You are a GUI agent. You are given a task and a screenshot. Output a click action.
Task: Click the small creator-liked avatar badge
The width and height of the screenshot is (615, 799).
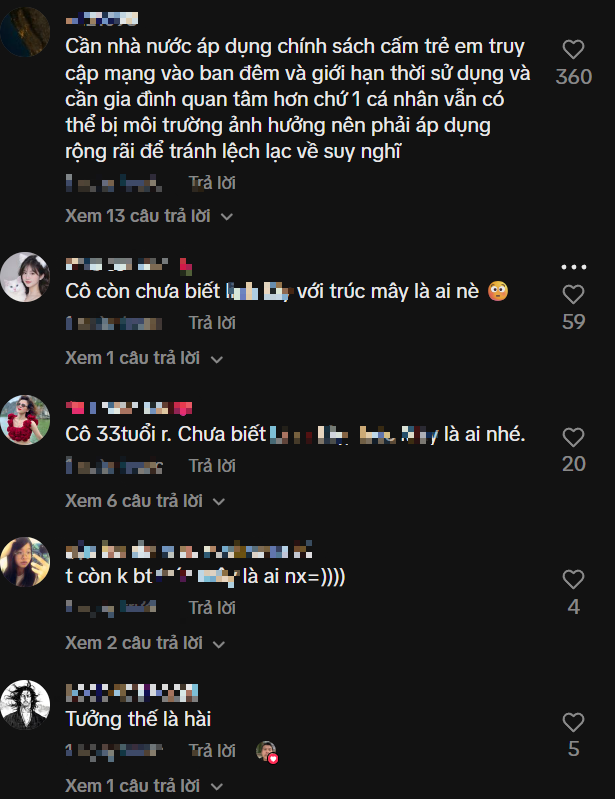pos(266,751)
